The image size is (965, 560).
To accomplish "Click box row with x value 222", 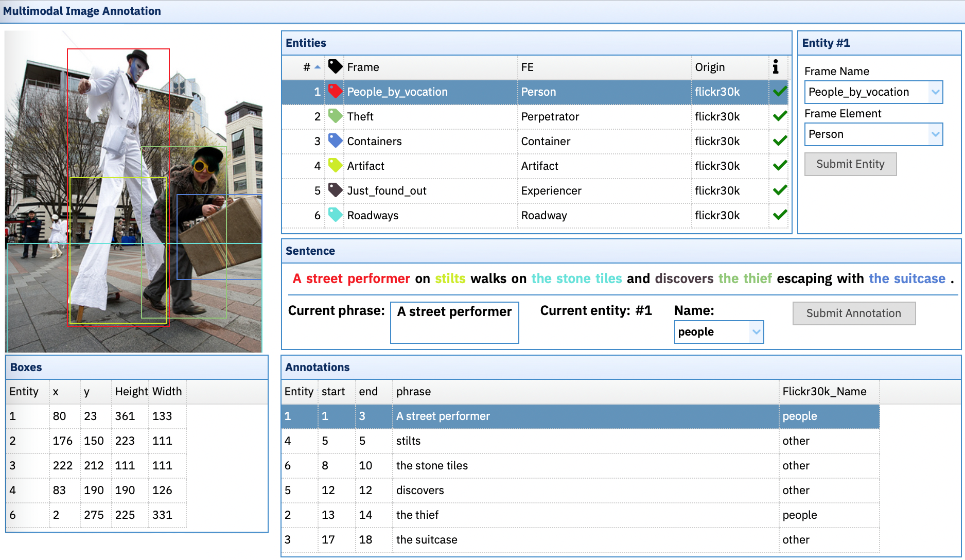I will pyautogui.click(x=96, y=465).
